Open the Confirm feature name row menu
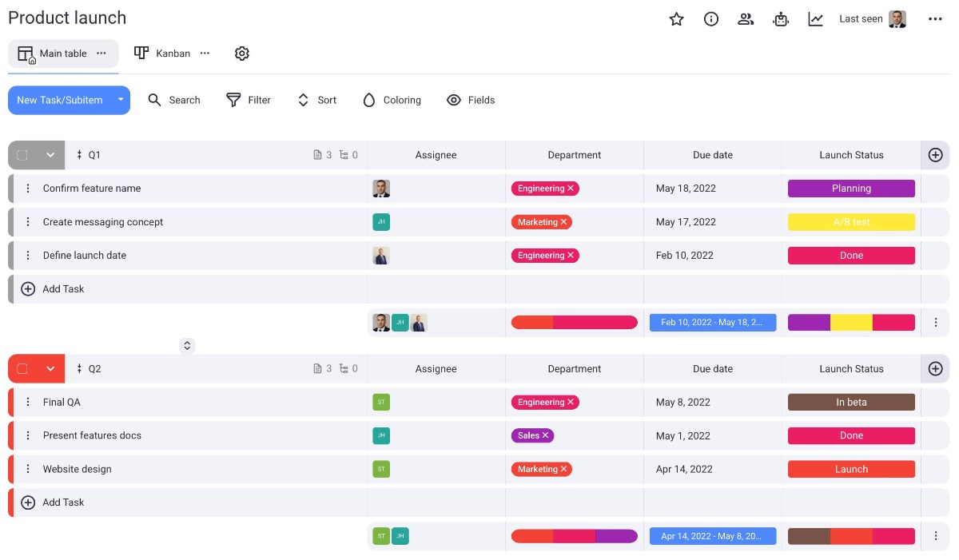The height and width of the screenshot is (560, 959). point(28,189)
